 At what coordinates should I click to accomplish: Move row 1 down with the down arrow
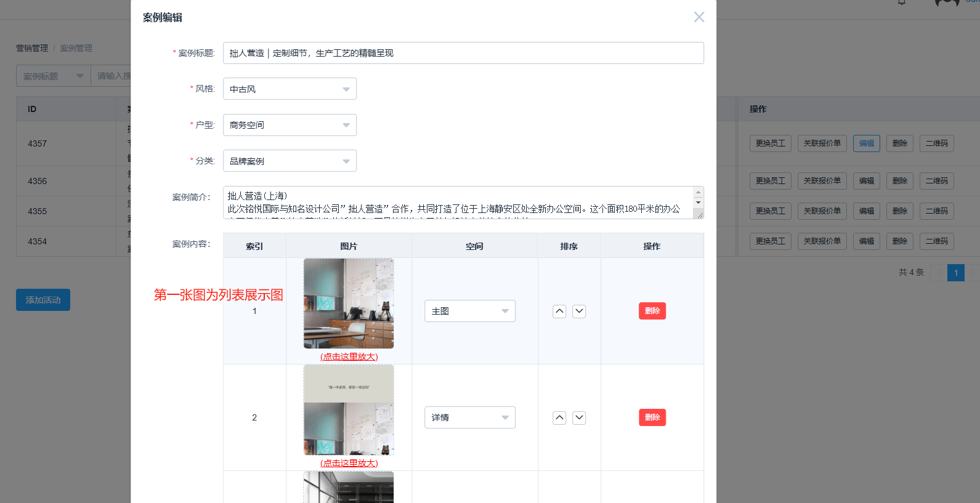coord(579,311)
